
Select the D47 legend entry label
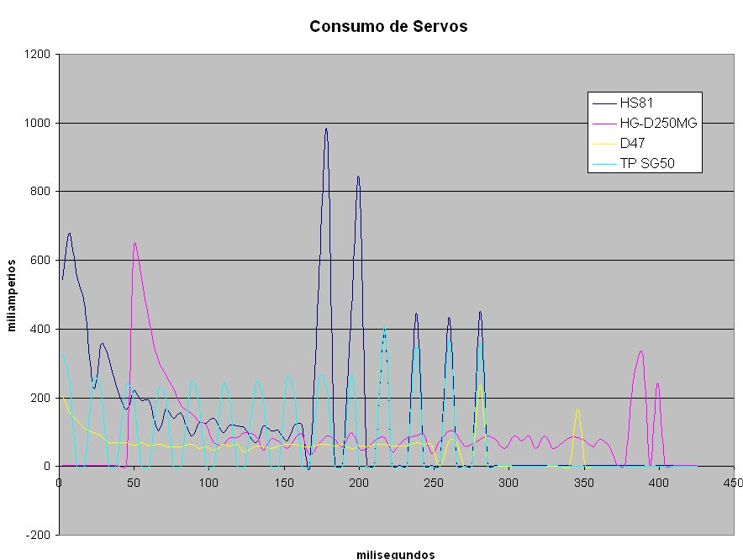[632, 144]
